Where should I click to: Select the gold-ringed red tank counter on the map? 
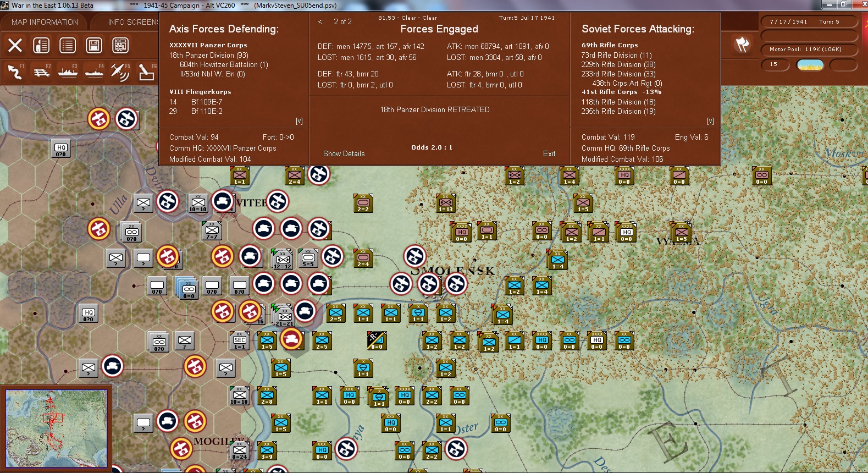[292, 339]
